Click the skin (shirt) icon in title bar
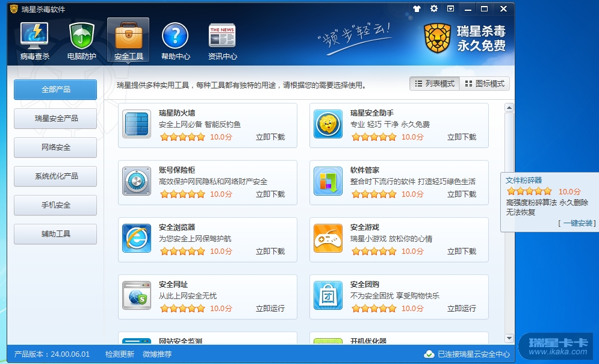This screenshot has width=599, height=364. pos(417,8)
